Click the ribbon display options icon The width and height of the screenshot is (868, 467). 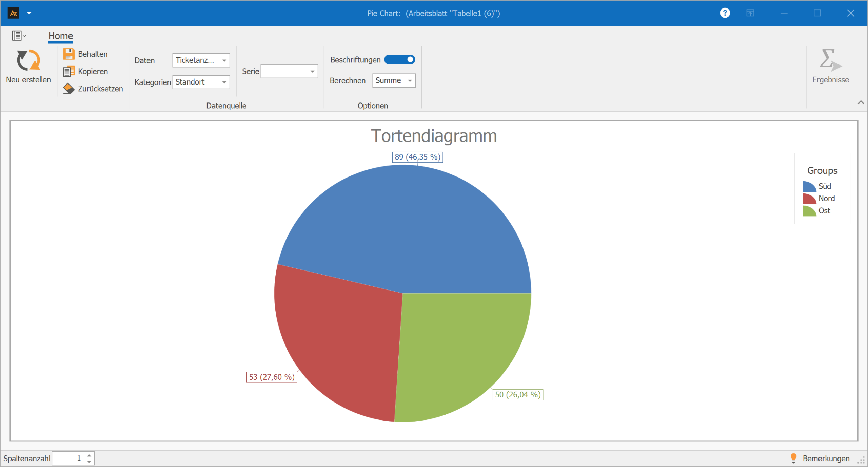pyautogui.click(x=750, y=13)
